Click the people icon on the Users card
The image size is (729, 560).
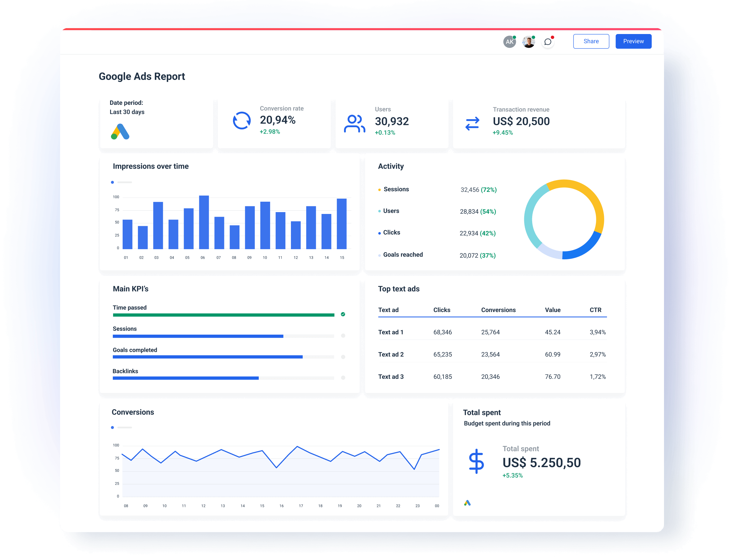[354, 123]
